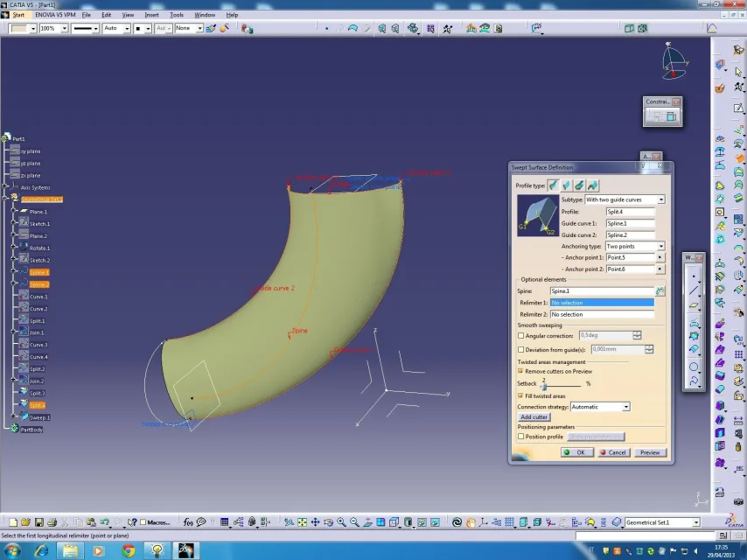Toggle the Fill twisted areas checkbox

tap(520, 395)
